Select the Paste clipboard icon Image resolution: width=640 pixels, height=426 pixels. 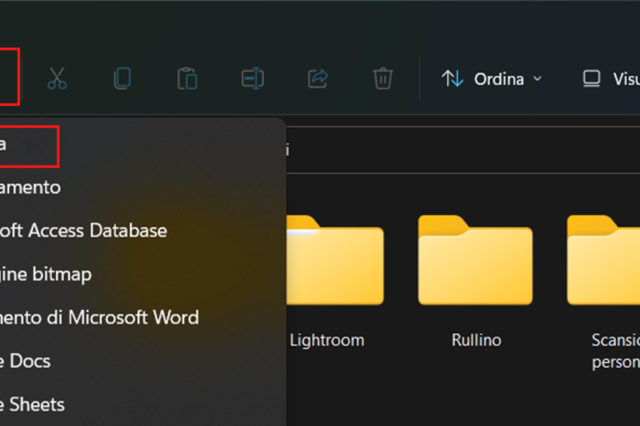(186, 79)
